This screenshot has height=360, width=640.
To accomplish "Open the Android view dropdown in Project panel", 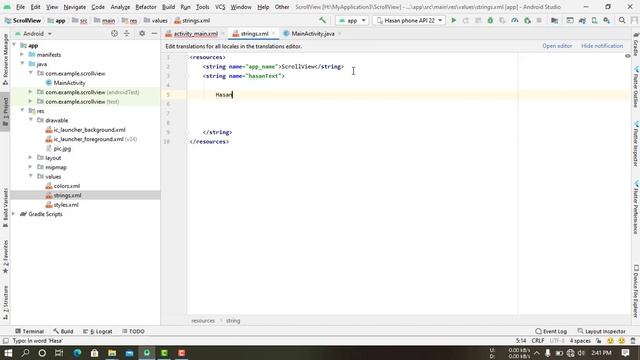I will tap(33, 33).
